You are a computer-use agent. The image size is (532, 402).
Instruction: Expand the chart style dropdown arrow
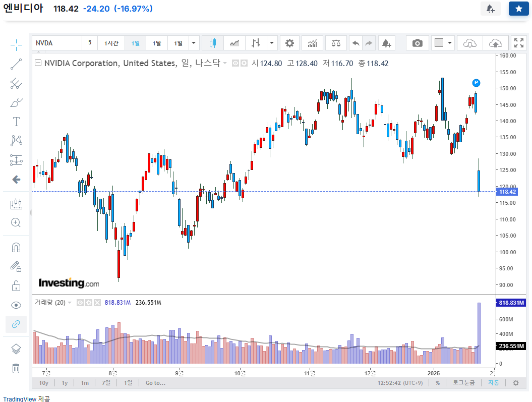click(x=272, y=43)
